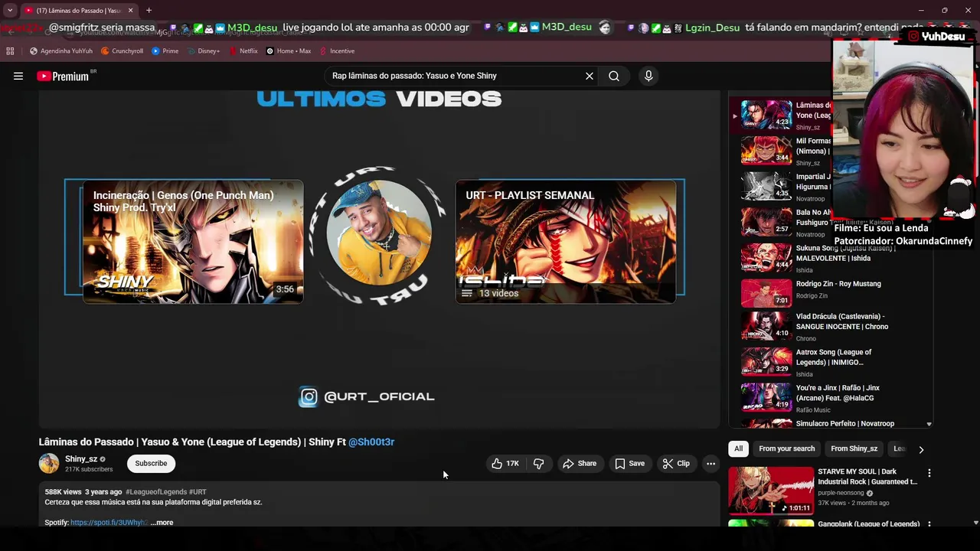Viewport: 980px width, 551px height.
Task: Select the All filter chip
Action: 738,448
